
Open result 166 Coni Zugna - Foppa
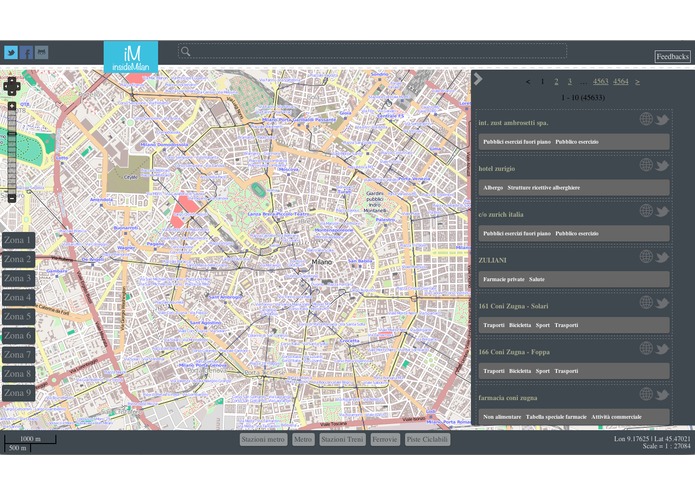pos(514,352)
